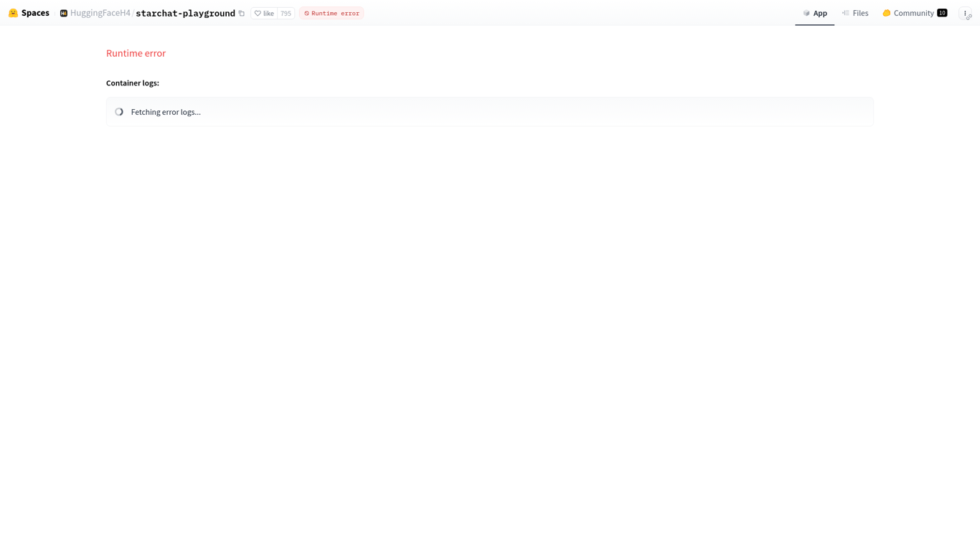
Task: Copy the Space name with the copy icon
Action: (x=242, y=13)
